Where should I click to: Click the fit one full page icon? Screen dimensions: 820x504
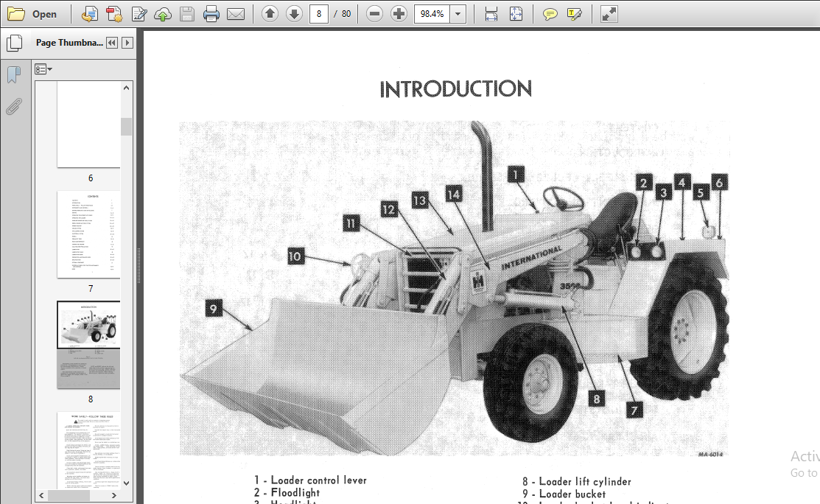pos(516,14)
